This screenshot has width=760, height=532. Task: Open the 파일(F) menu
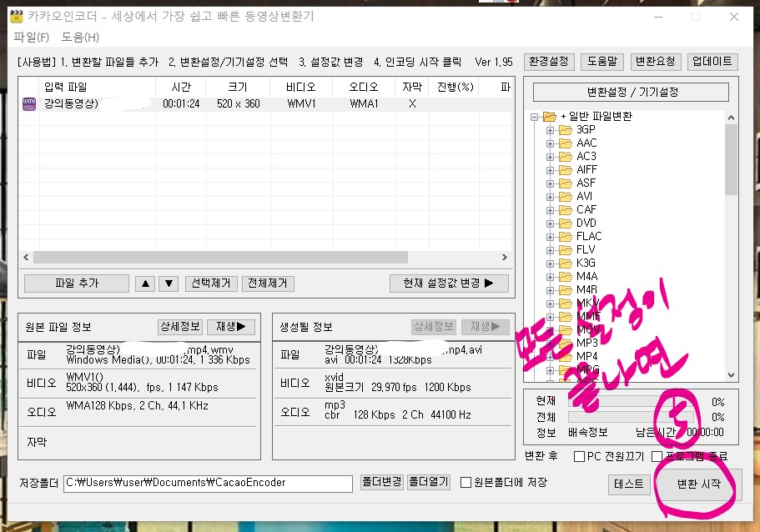[32, 38]
